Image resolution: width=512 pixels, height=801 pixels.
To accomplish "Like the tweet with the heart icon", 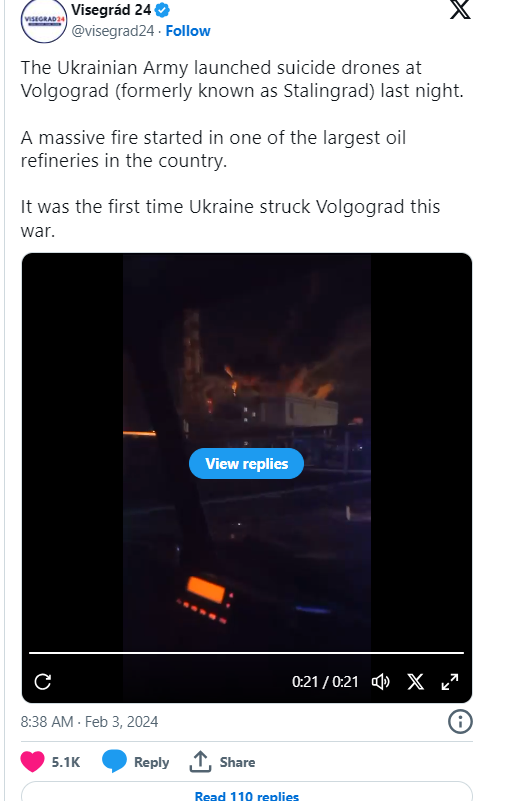I will point(32,762).
